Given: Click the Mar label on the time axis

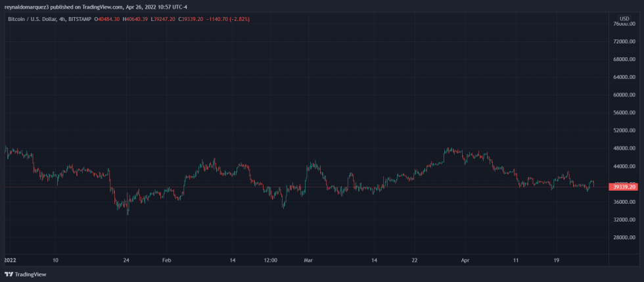Looking at the screenshot, I should coord(308,260).
